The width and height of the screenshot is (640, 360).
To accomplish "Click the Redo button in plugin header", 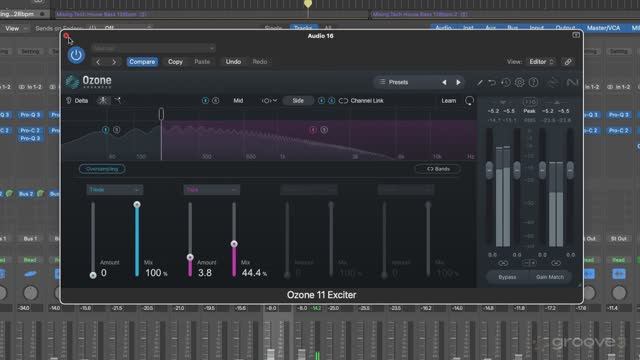I will [260, 62].
